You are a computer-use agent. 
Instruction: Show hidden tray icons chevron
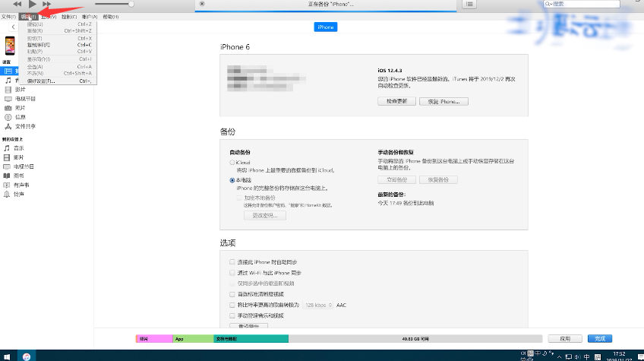point(559,357)
